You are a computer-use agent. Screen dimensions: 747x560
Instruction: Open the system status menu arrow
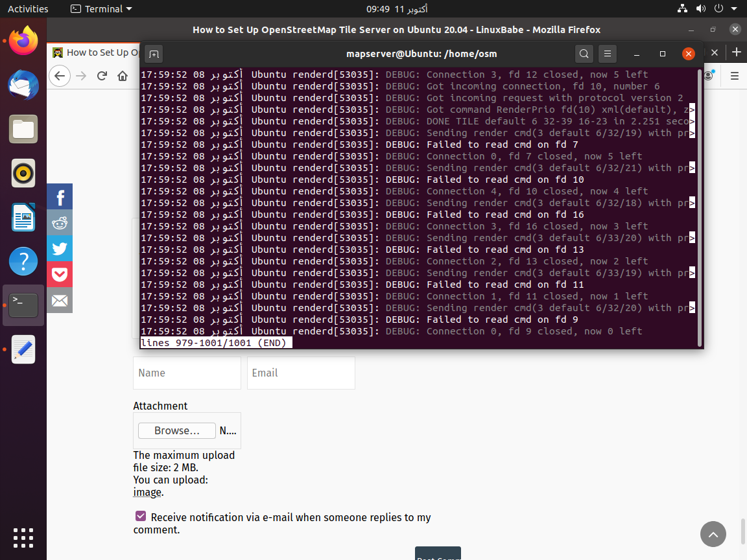click(x=735, y=9)
